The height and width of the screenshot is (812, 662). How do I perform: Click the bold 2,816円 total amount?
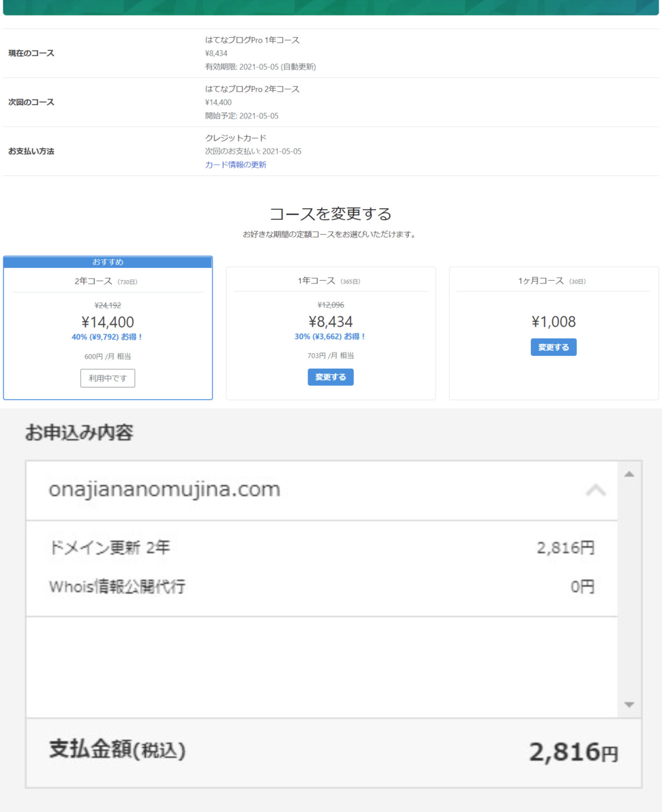(573, 751)
